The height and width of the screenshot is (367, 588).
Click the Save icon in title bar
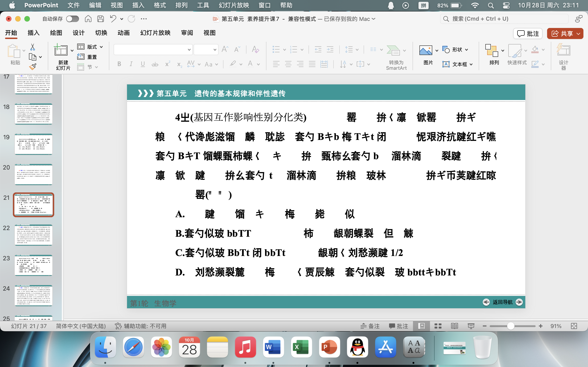click(x=101, y=19)
